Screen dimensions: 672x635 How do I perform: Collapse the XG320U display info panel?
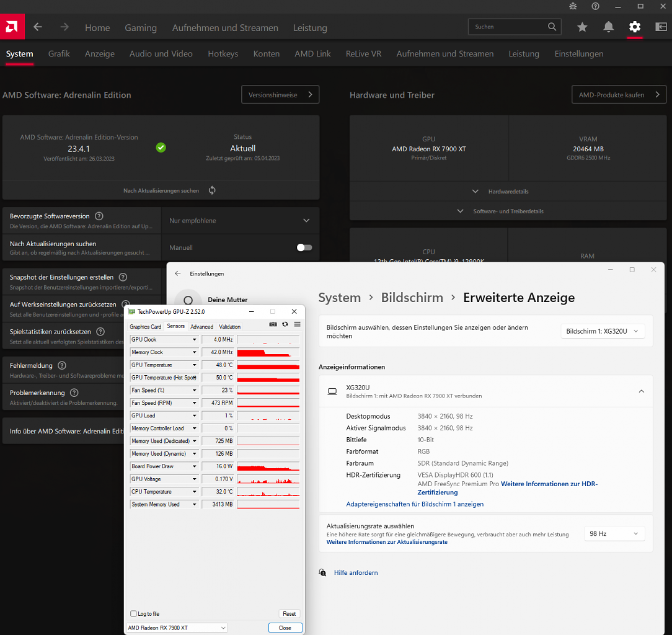click(x=641, y=391)
